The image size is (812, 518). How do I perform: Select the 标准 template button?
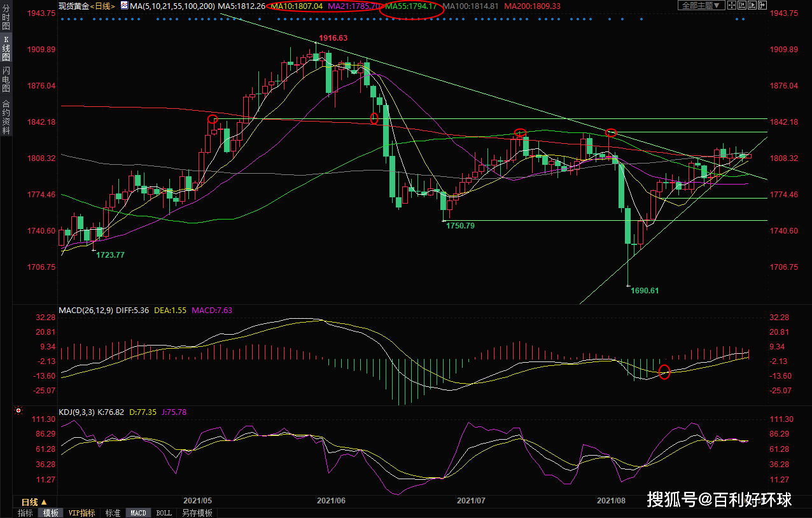[x=113, y=513]
